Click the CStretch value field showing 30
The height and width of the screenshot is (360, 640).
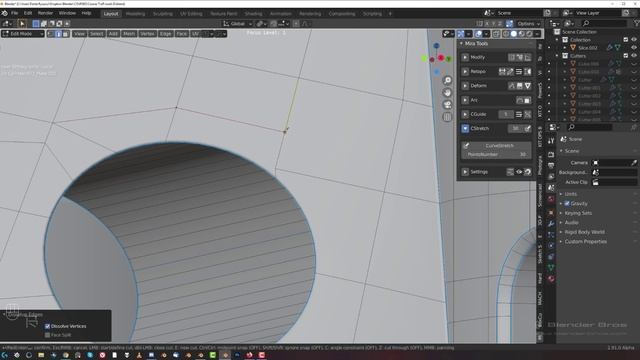515,129
